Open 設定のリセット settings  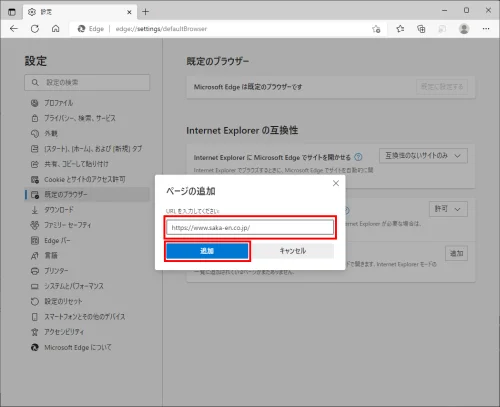(x=87, y=302)
